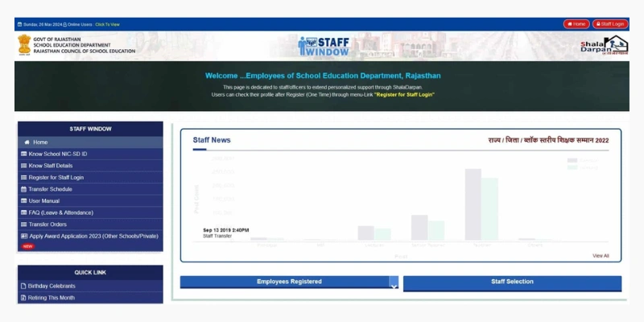Click the Shala Darpan logo
Viewport: 644px width, 322px height.
pyautogui.click(x=603, y=46)
